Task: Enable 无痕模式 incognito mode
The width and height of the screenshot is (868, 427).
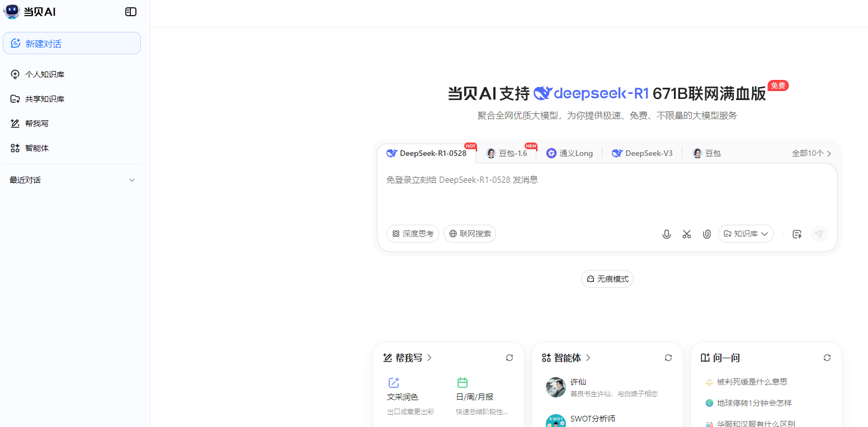Action: [x=607, y=279]
